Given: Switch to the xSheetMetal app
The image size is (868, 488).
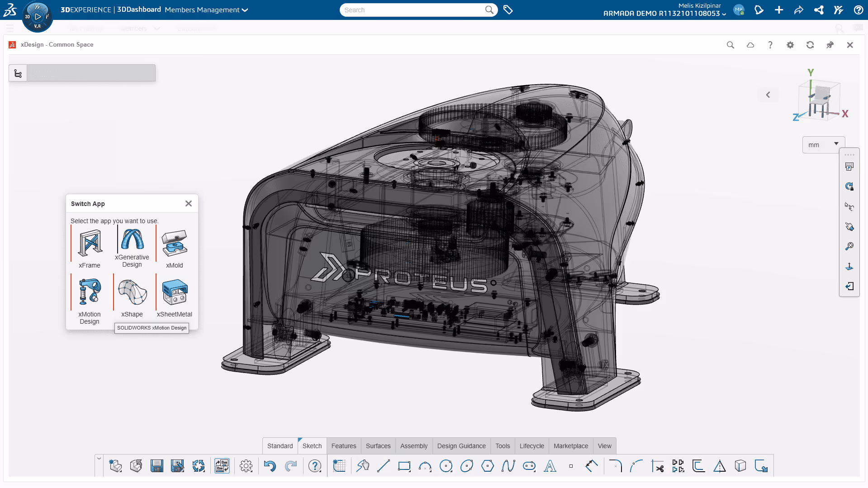Looking at the screenshot, I should pos(175,292).
